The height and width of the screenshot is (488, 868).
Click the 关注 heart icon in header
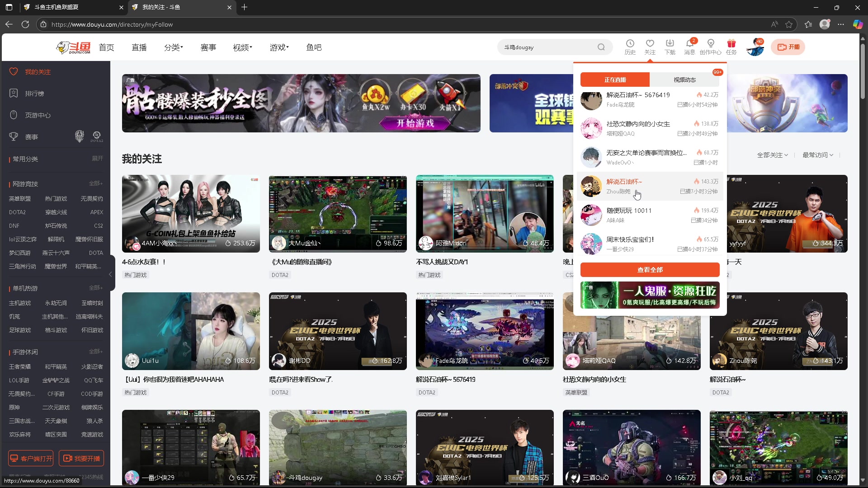click(650, 47)
